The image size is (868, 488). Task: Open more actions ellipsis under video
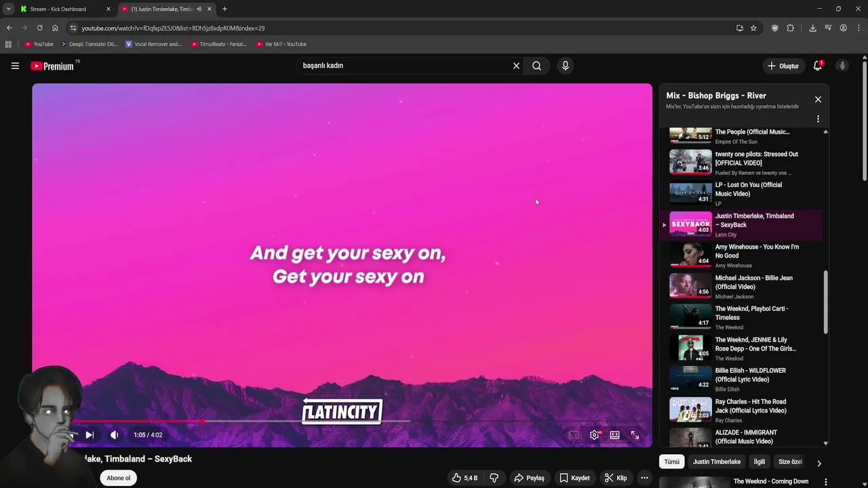pos(645,478)
